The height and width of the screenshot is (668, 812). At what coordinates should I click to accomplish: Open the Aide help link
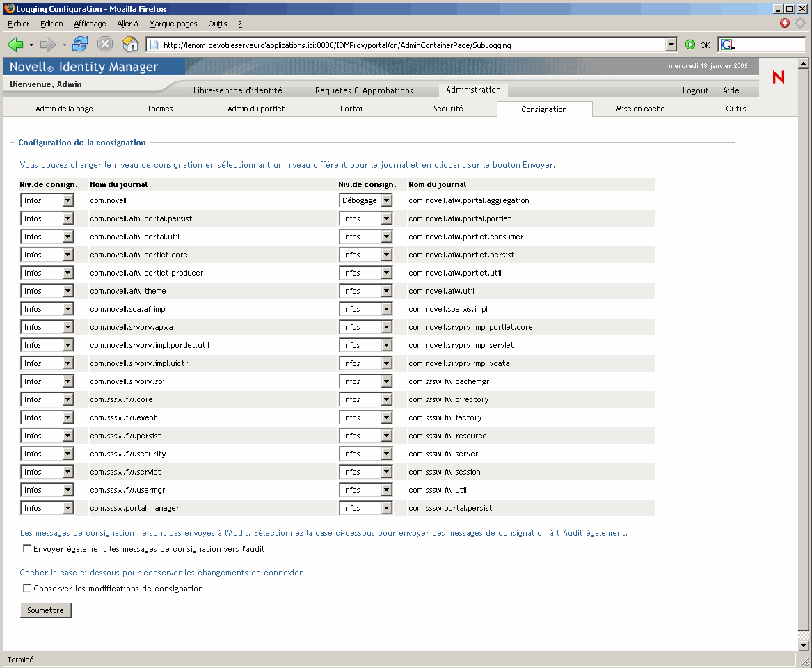[731, 90]
